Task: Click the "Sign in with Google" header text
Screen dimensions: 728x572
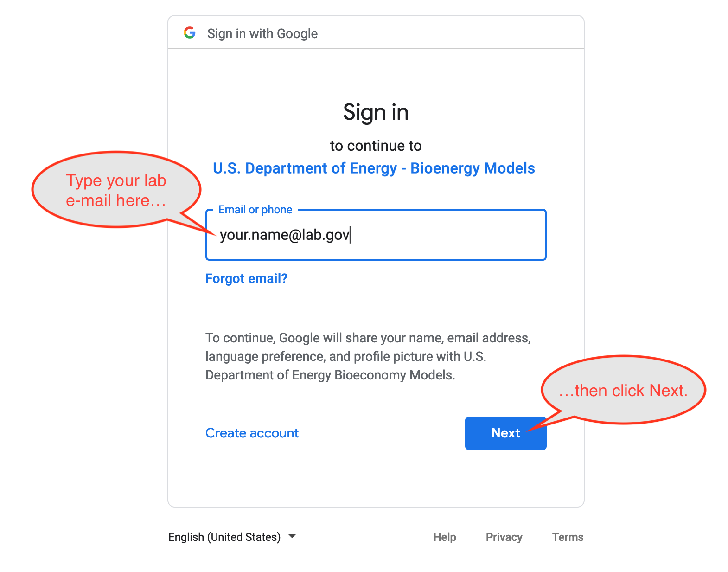Action: pos(262,33)
